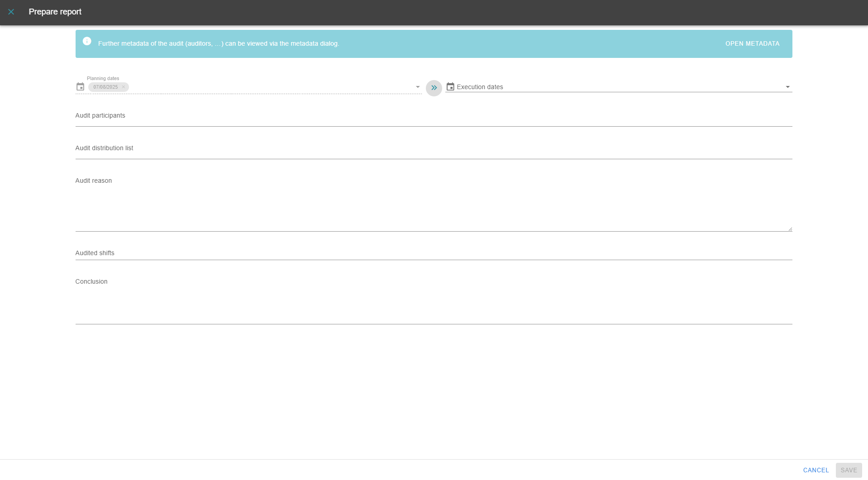This screenshot has height=480, width=868.
Task: Expand the Planning dates dropdown arrow
Action: (x=417, y=87)
